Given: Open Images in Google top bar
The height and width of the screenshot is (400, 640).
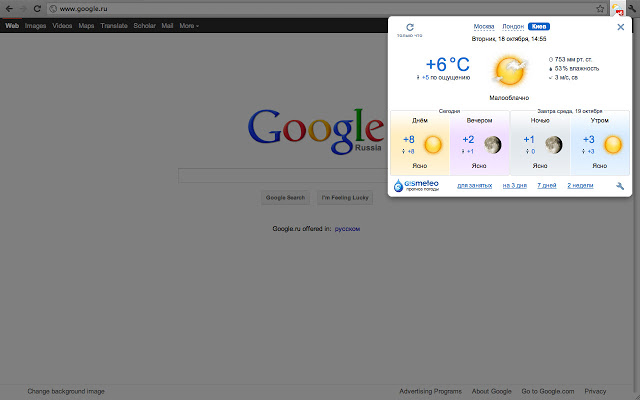Looking at the screenshot, I should (35, 26).
